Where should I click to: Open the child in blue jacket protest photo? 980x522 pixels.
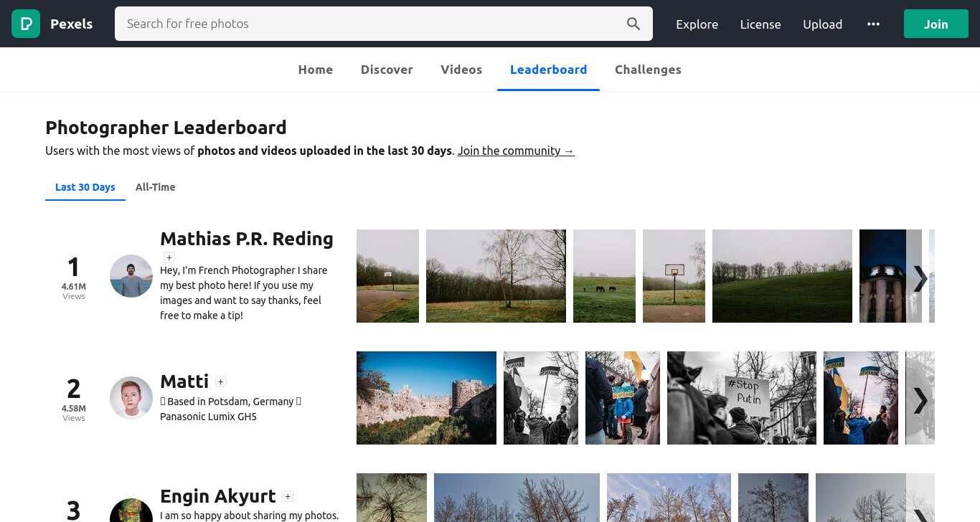[x=623, y=398]
